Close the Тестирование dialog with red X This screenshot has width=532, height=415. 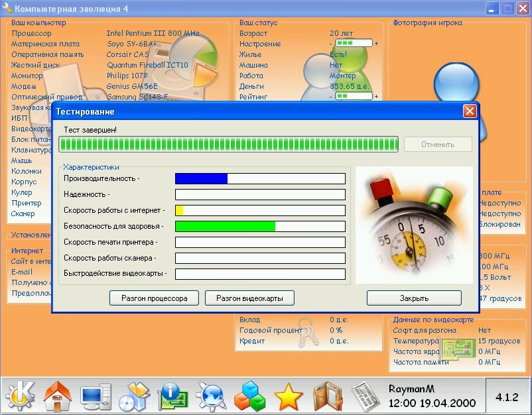[x=470, y=111]
